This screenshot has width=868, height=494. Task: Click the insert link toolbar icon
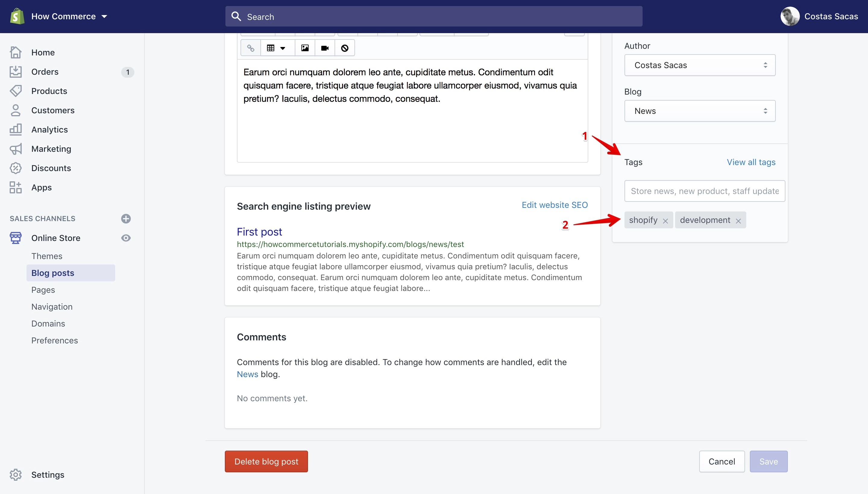[250, 48]
